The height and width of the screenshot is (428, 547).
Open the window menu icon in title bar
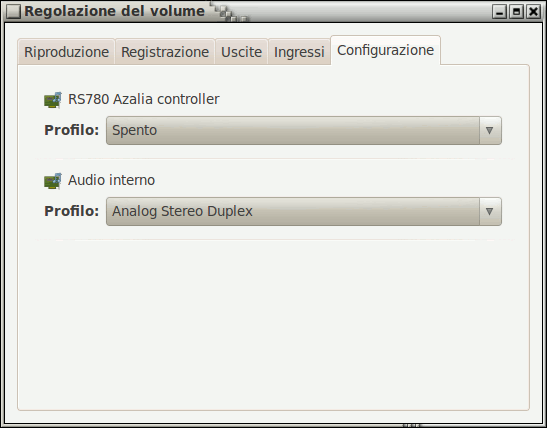(x=14, y=12)
